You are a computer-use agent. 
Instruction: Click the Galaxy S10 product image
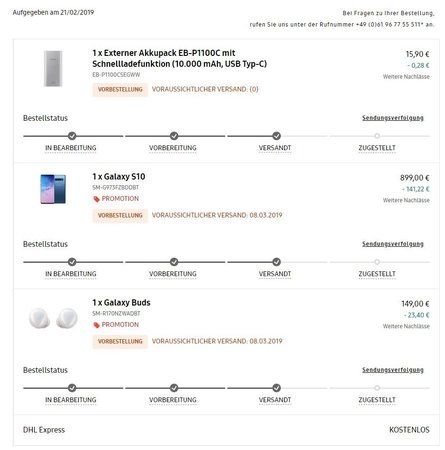pos(53,189)
